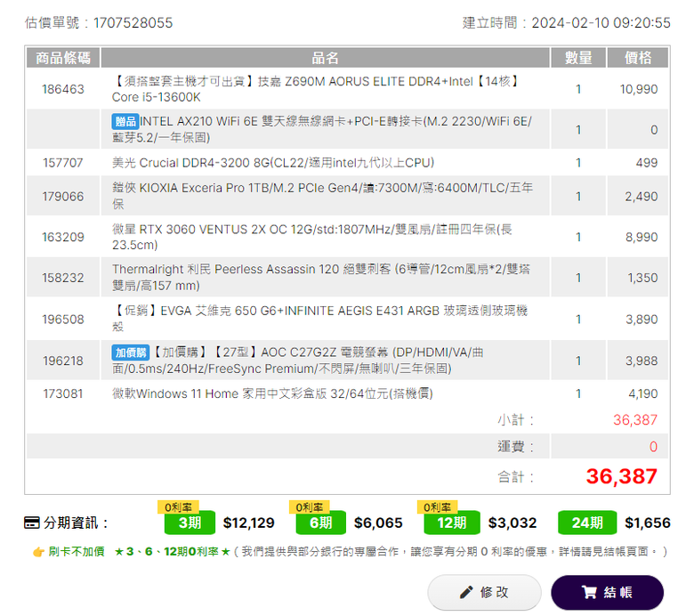Click product barcode 196218

tap(63, 361)
